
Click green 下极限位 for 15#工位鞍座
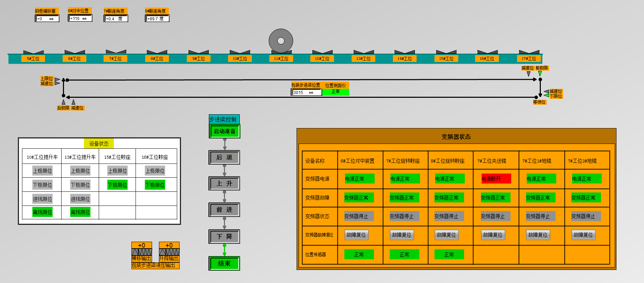(x=118, y=185)
